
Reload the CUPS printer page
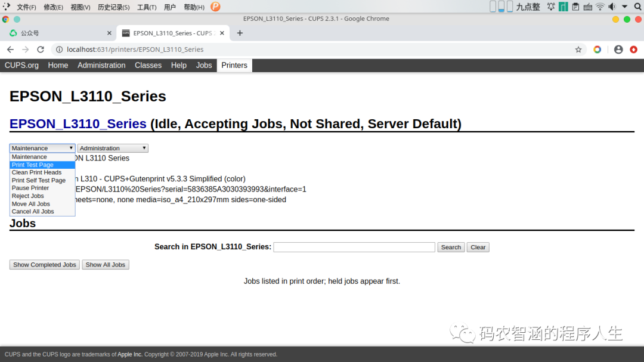click(x=41, y=49)
